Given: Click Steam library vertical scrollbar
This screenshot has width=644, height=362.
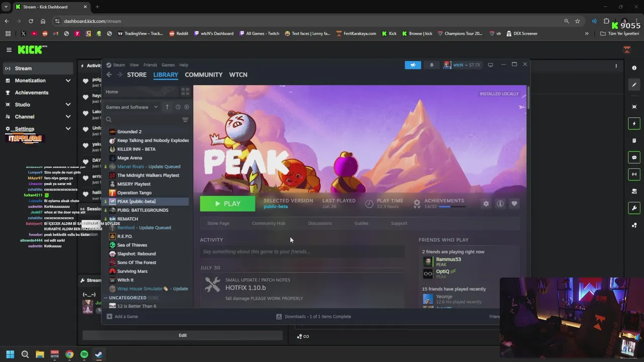Looking at the screenshot, I should pyautogui.click(x=528, y=97).
